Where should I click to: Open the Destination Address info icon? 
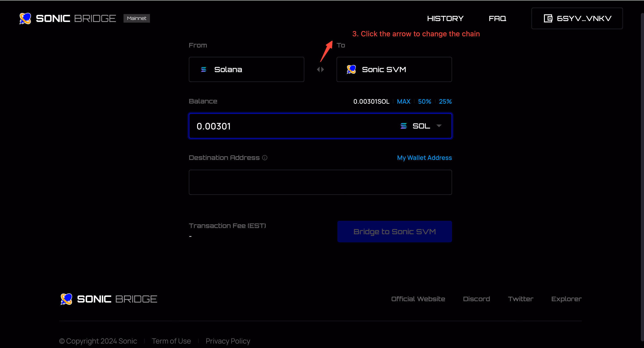tap(265, 158)
